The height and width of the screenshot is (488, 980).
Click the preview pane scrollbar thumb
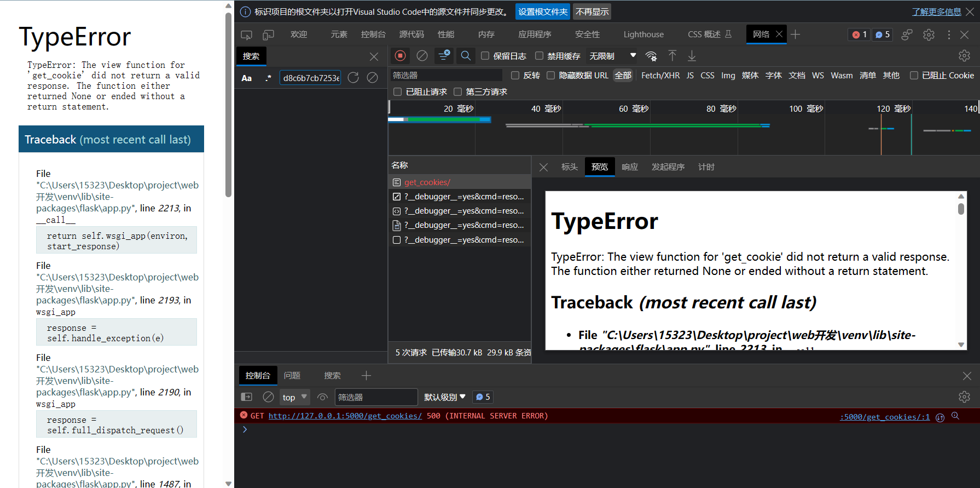coord(961,209)
